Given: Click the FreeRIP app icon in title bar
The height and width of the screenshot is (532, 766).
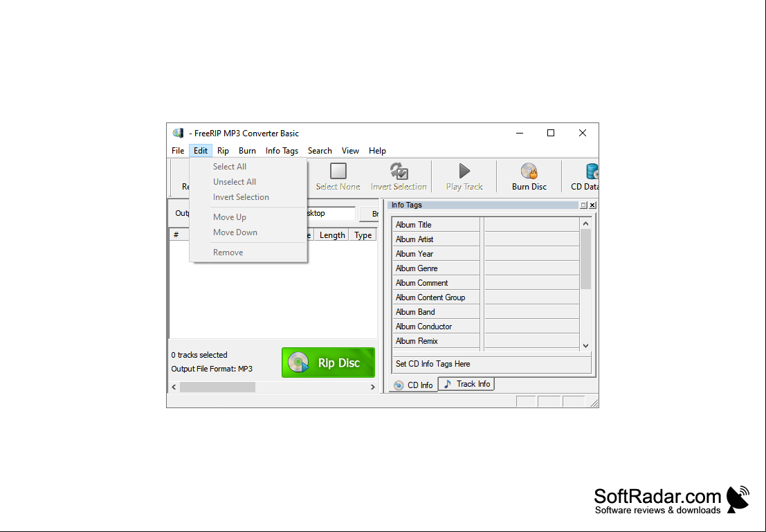Looking at the screenshot, I should click(x=179, y=133).
